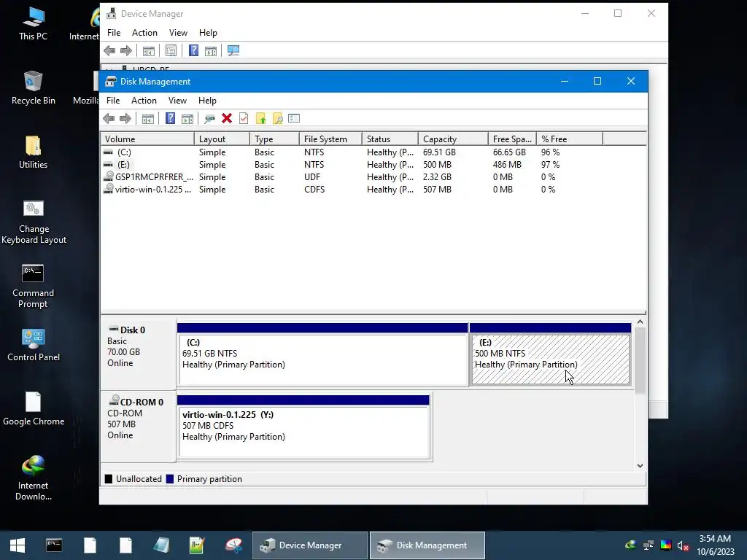Click Back arrow in Disk Management toolbar
The width and height of the screenshot is (747, 560).
[109, 119]
